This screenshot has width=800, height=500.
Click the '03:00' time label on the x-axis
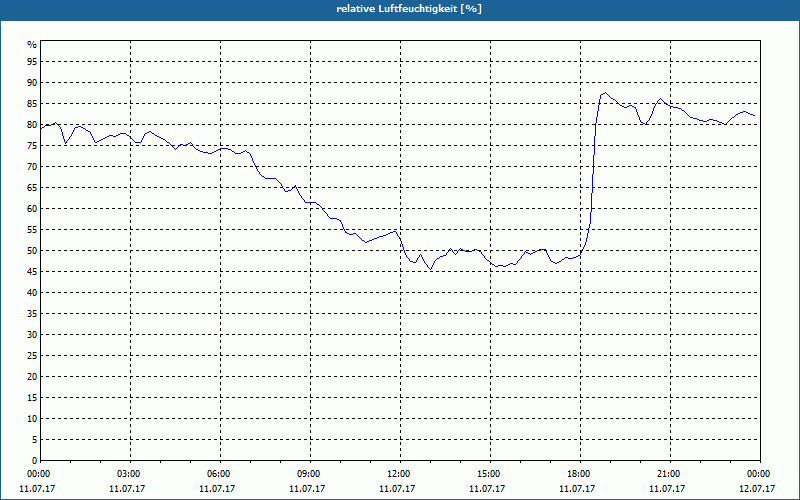tap(131, 474)
